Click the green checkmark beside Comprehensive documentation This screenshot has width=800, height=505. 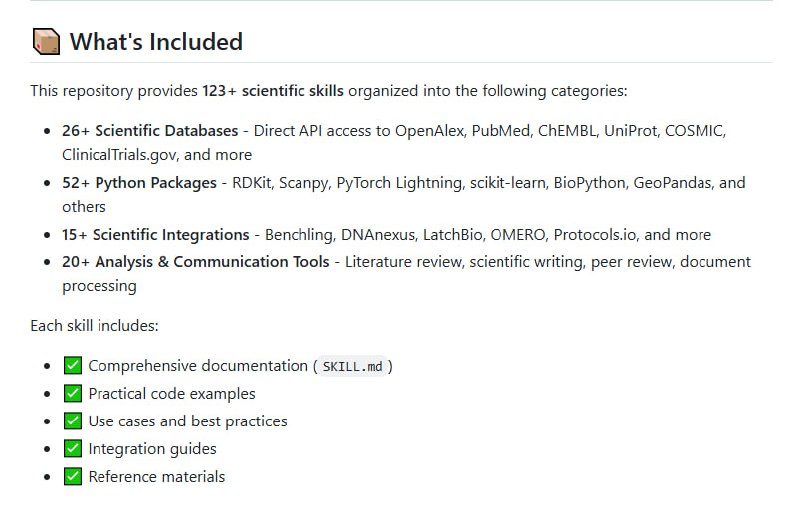72,366
